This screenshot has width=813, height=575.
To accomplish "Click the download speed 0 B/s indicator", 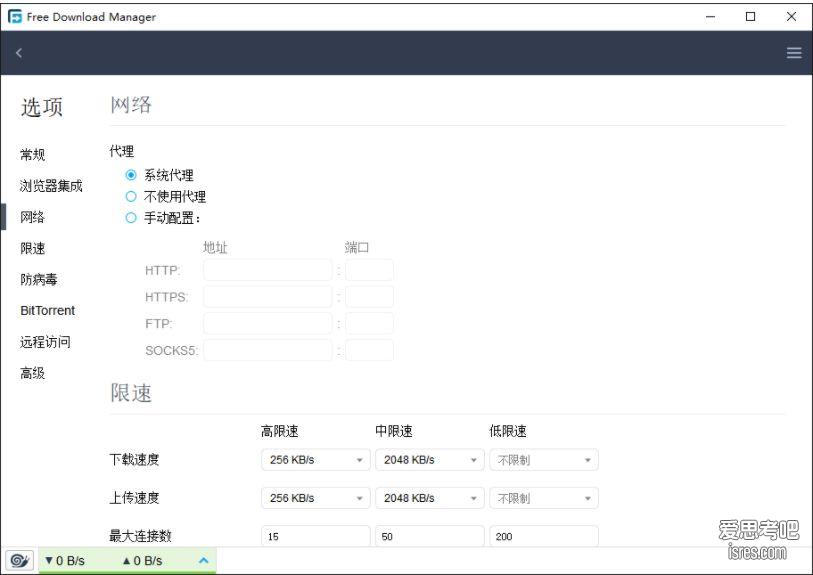I will tap(65, 560).
